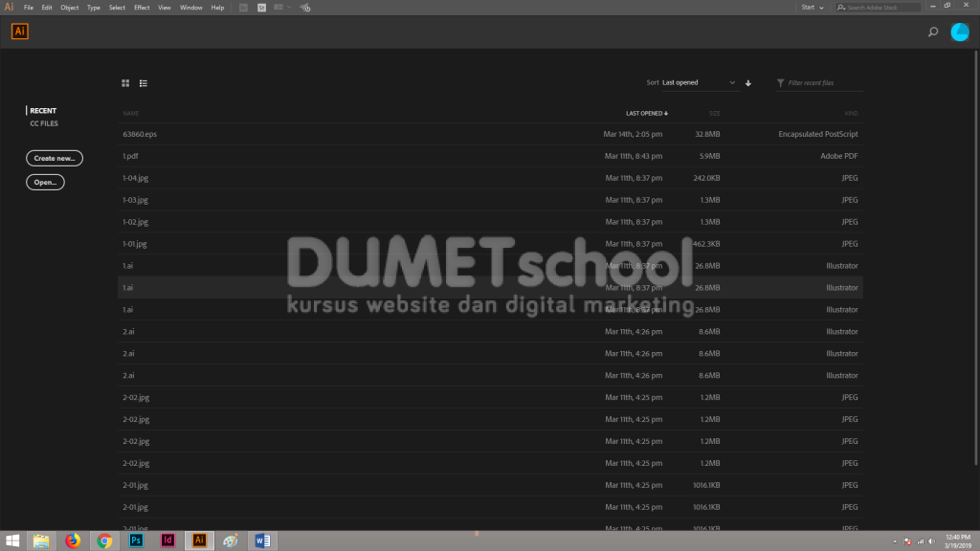Image resolution: width=980 pixels, height=551 pixels.
Task: Click the 'Mar 14th, 2:05 pm' date
Action: (x=633, y=134)
